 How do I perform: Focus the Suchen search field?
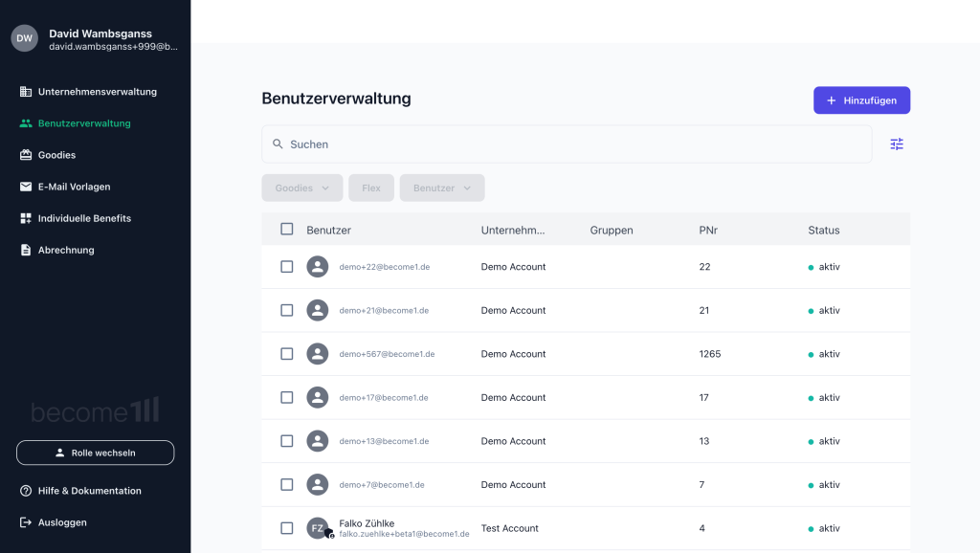(567, 144)
